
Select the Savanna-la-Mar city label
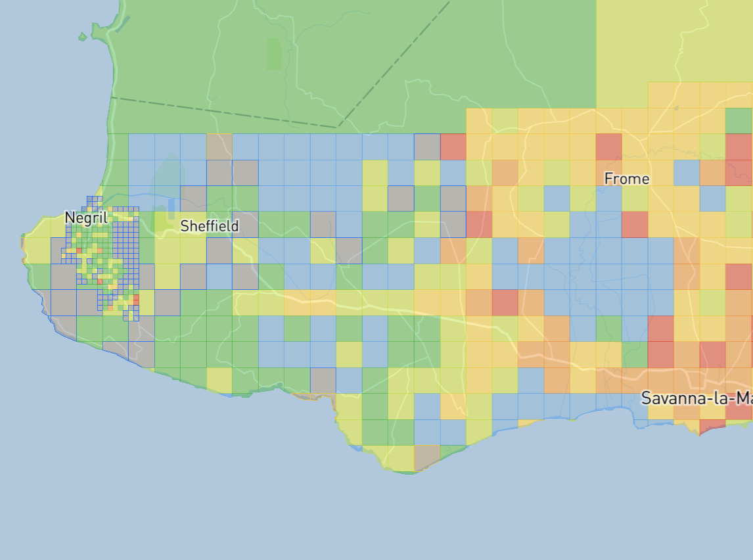pos(696,398)
